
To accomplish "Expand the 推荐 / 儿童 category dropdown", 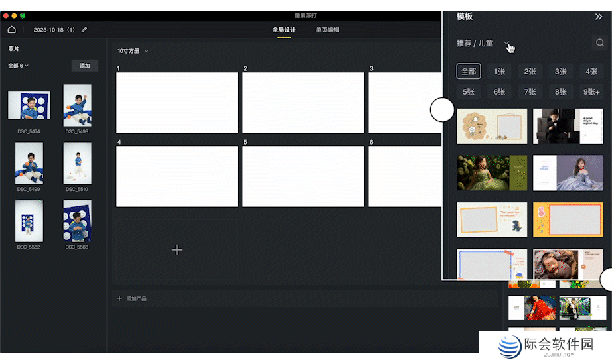I will coord(507,44).
